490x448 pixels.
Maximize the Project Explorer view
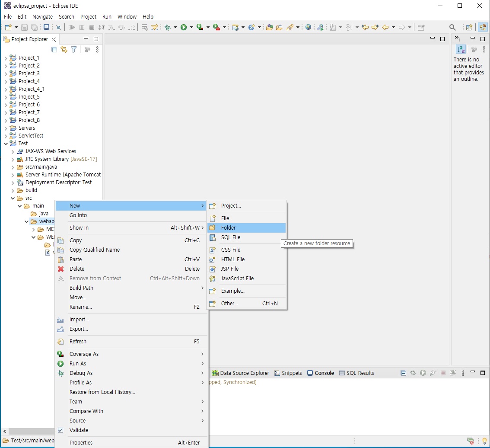[96, 39]
